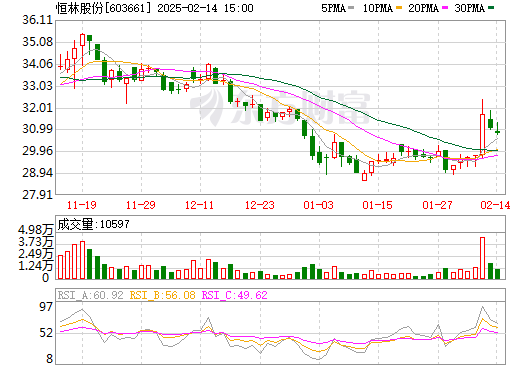
Task: Click the 29.96 price axis label
Action: tap(38, 151)
